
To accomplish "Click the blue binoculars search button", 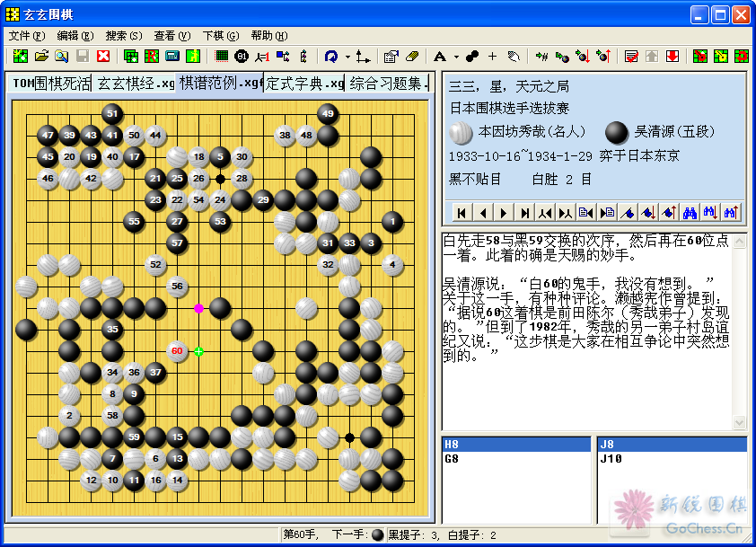I will pyautogui.click(x=690, y=213).
